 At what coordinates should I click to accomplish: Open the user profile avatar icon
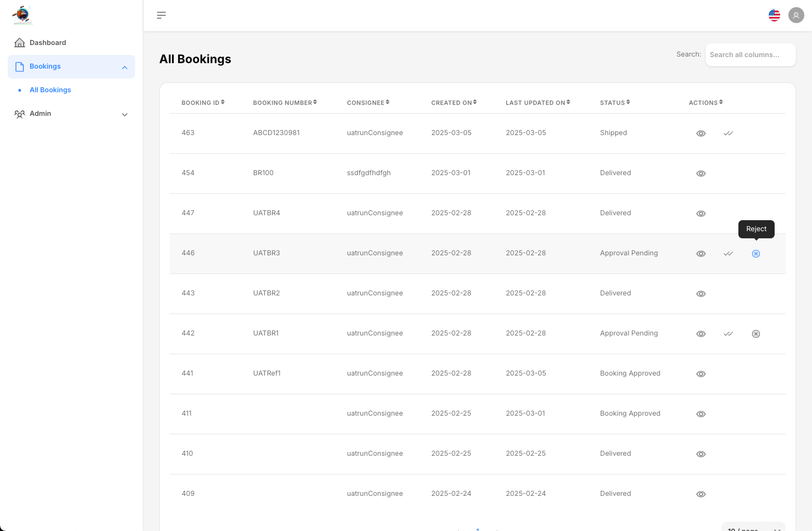coord(796,15)
